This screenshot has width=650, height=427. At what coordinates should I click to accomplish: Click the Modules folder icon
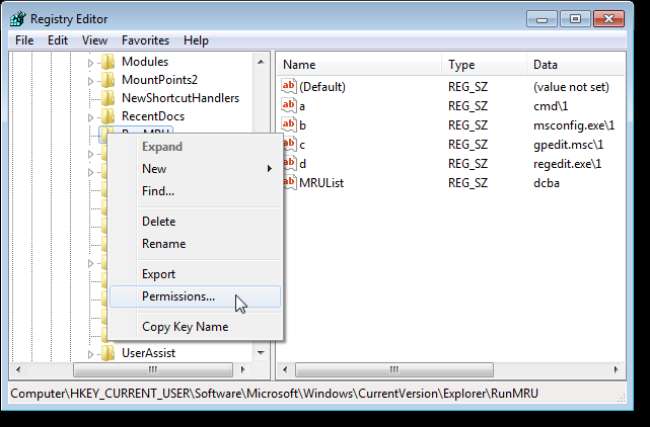tap(108, 62)
